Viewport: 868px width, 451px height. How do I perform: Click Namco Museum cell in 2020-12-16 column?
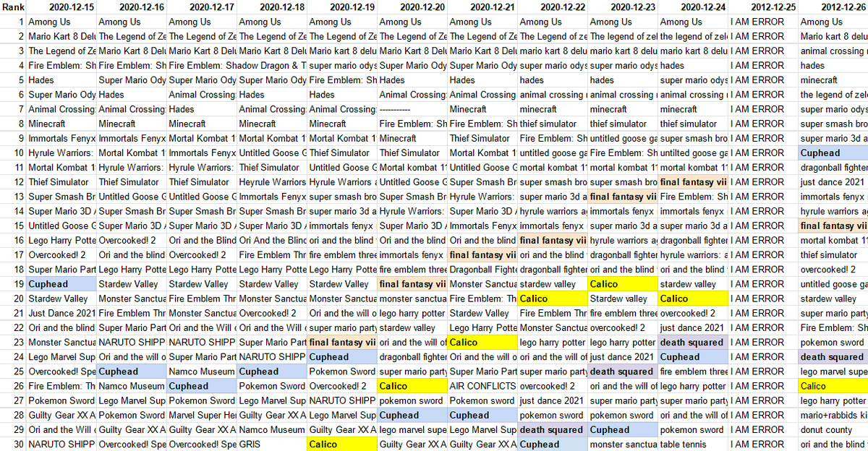[x=132, y=386]
